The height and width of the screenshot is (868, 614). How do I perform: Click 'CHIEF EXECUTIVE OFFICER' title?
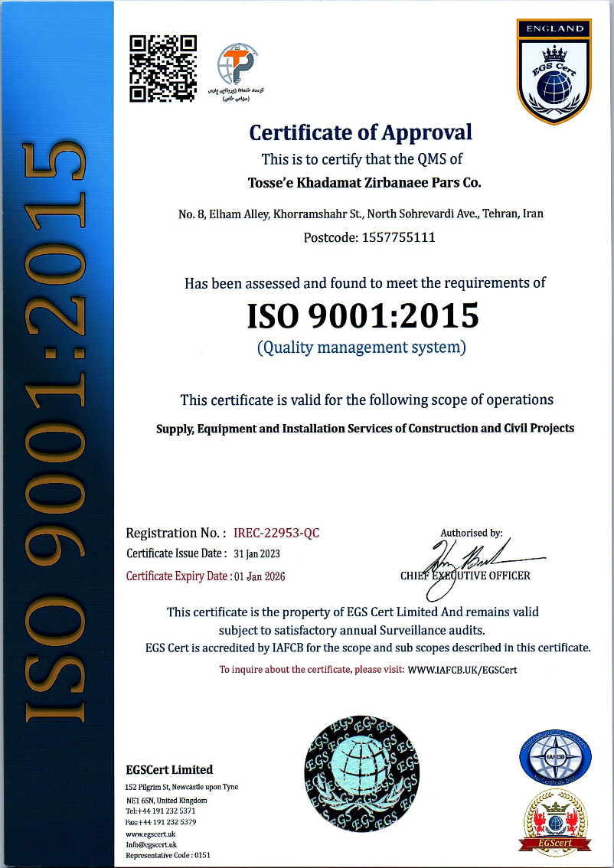tap(465, 576)
